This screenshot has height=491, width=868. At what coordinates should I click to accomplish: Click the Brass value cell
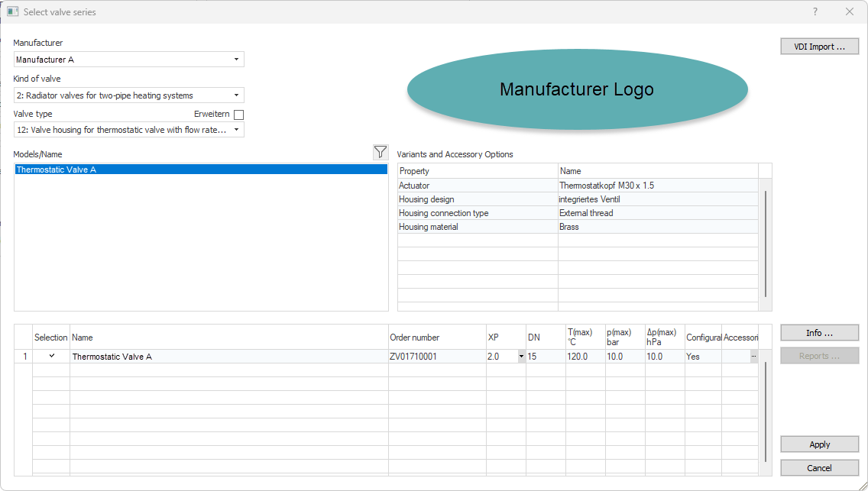point(658,227)
